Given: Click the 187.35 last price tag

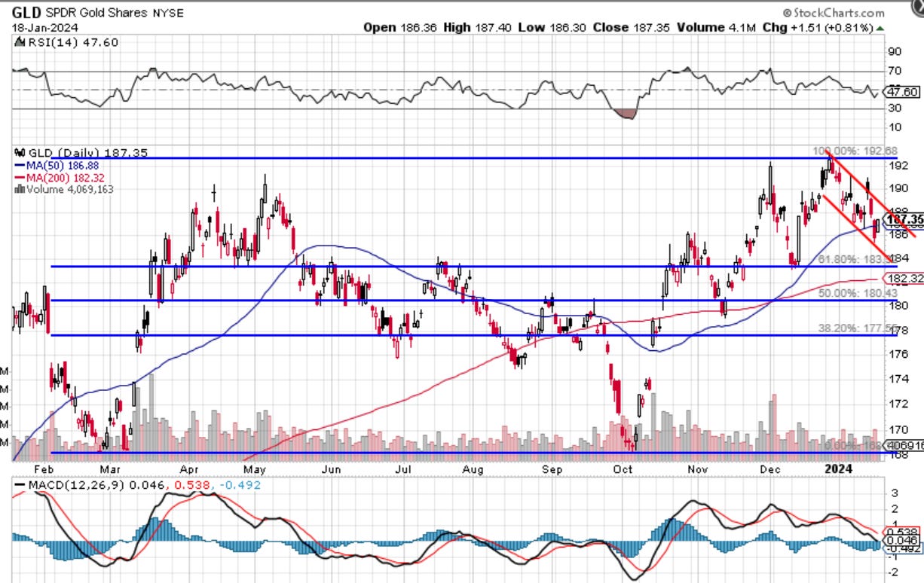Looking at the screenshot, I should (904, 218).
